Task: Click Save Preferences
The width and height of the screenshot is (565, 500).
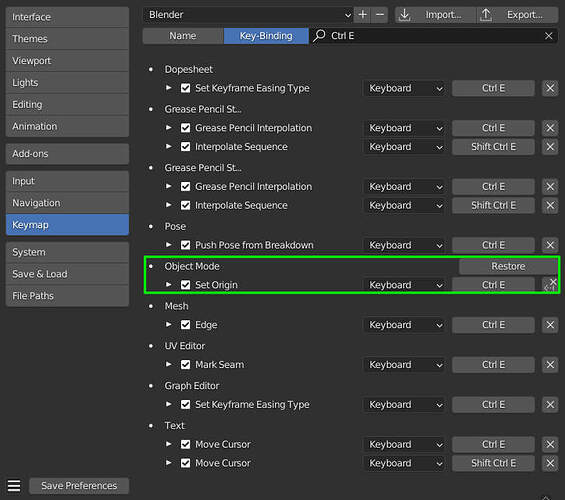Action: point(79,486)
